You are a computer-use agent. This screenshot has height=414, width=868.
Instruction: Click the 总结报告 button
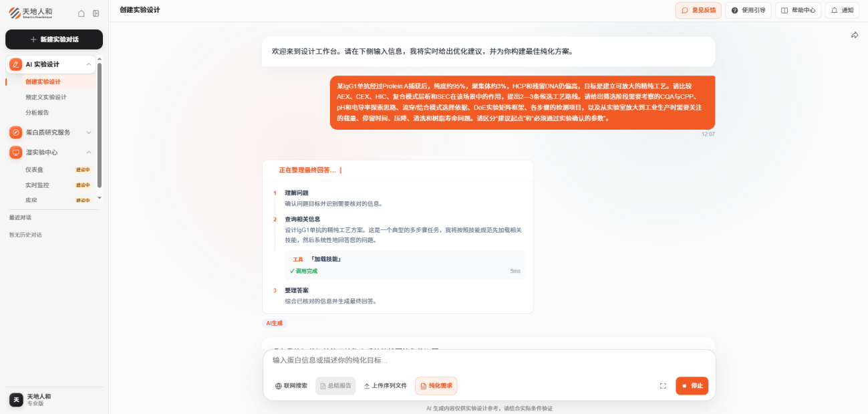click(335, 386)
